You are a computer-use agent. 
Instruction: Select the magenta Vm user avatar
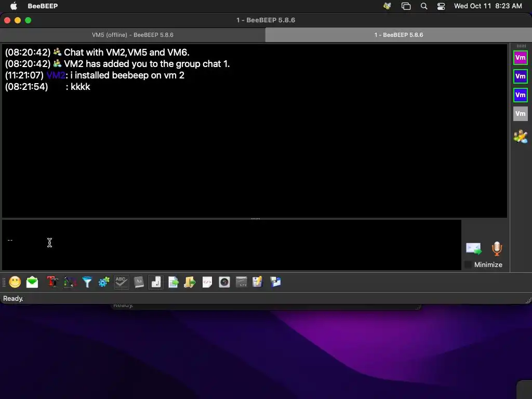(521, 58)
